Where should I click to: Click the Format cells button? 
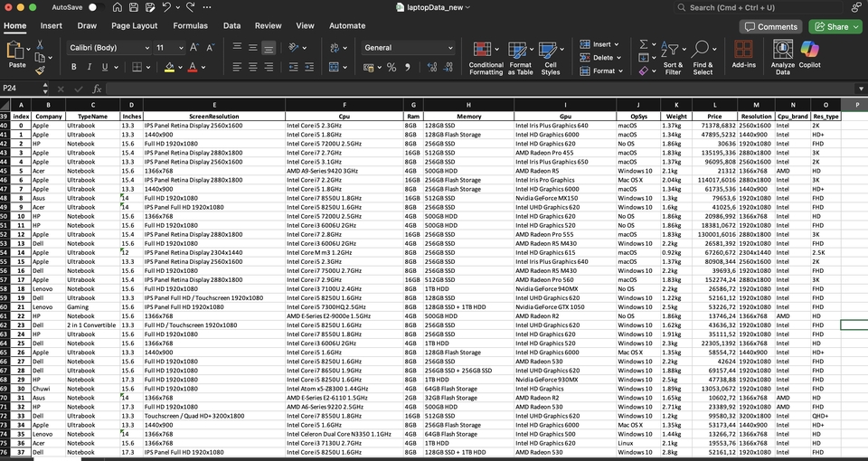tap(601, 71)
